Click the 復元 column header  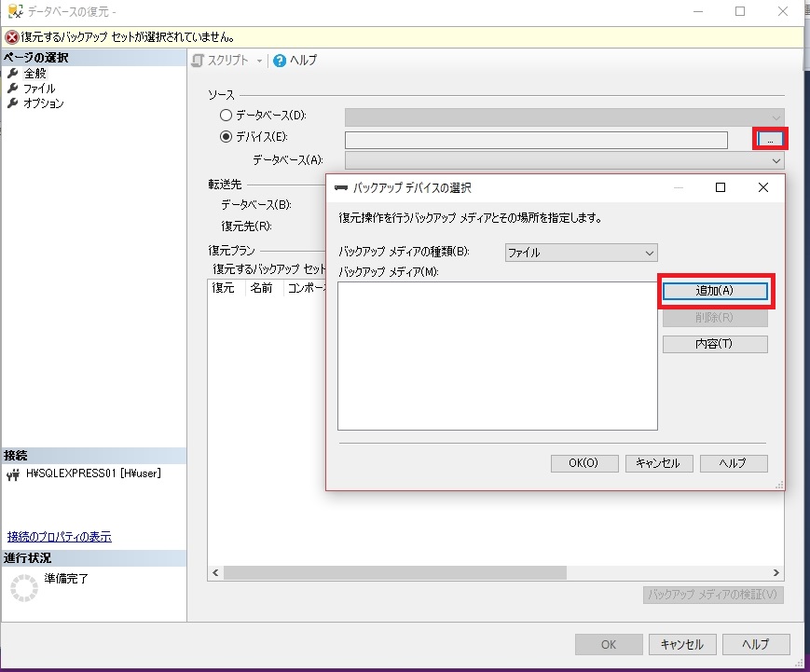[x=223, y=288]
